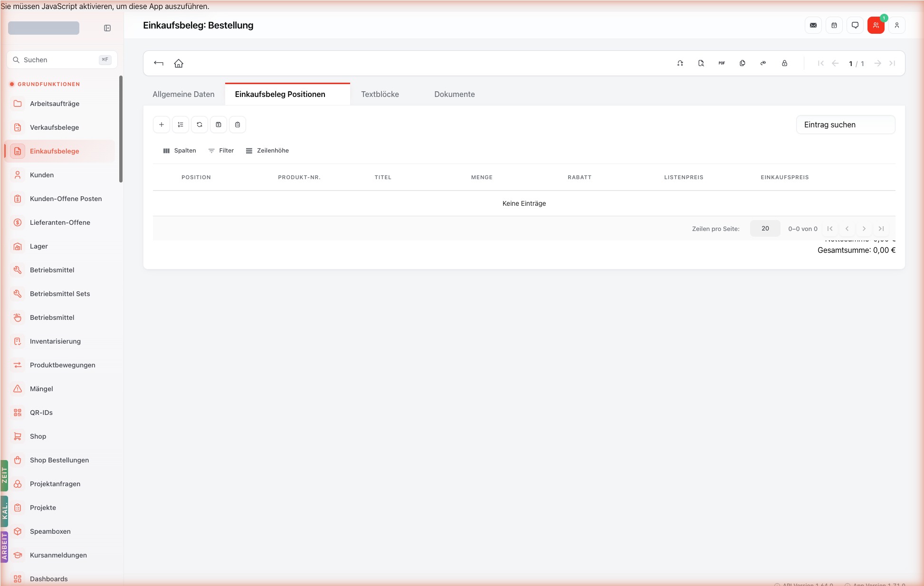This screenshot has width=924, height=586.
Task: Collapse the sidebar with the panel icon
Action: coord(107,28)
